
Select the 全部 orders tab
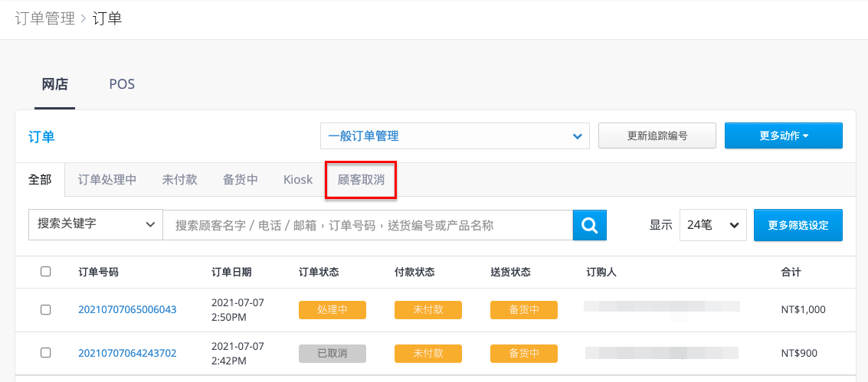click(40, 180)
